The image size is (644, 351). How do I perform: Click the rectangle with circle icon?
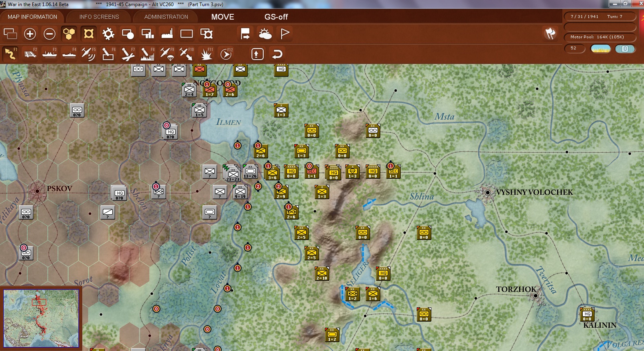(x=128, y=33)
